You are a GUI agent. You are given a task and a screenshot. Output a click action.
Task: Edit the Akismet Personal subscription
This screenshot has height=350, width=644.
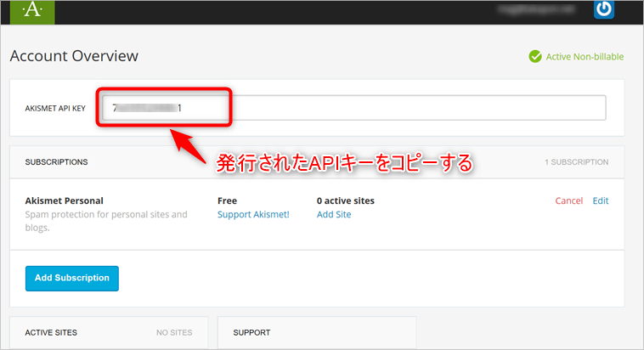601,200
